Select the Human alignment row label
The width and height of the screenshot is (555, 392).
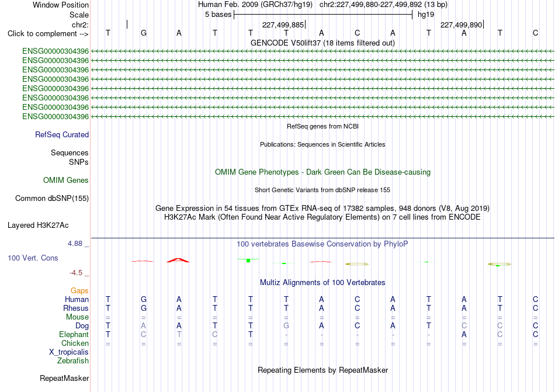click(77, 300)
